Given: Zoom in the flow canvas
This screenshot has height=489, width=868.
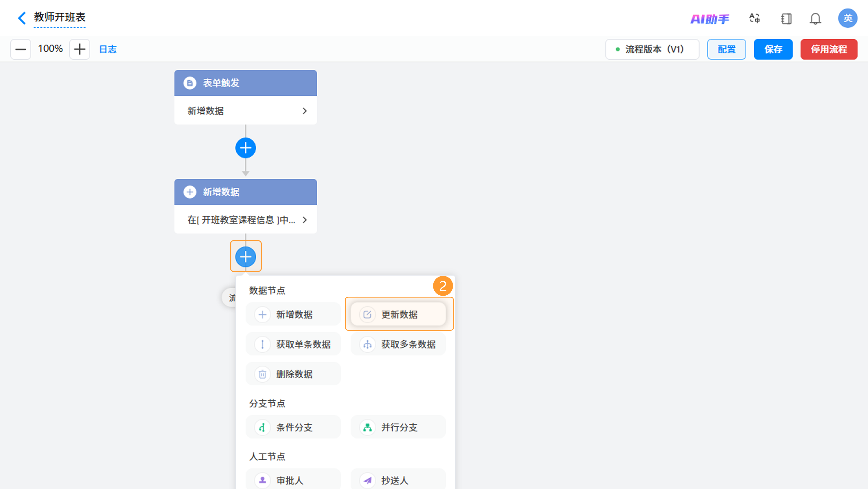Looking at the screenshot, I should tap(80, 49).
